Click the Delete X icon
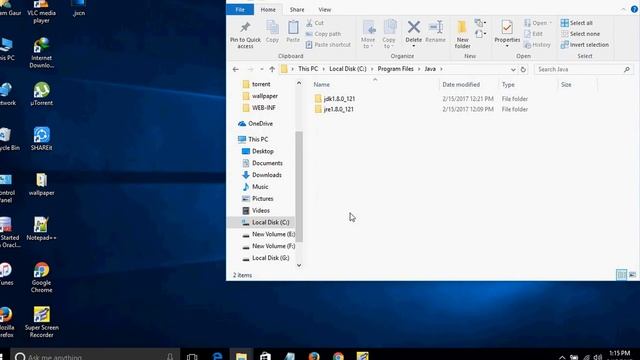Image resolution: width=640 pixels, height=360 pixels. point(413,27)
